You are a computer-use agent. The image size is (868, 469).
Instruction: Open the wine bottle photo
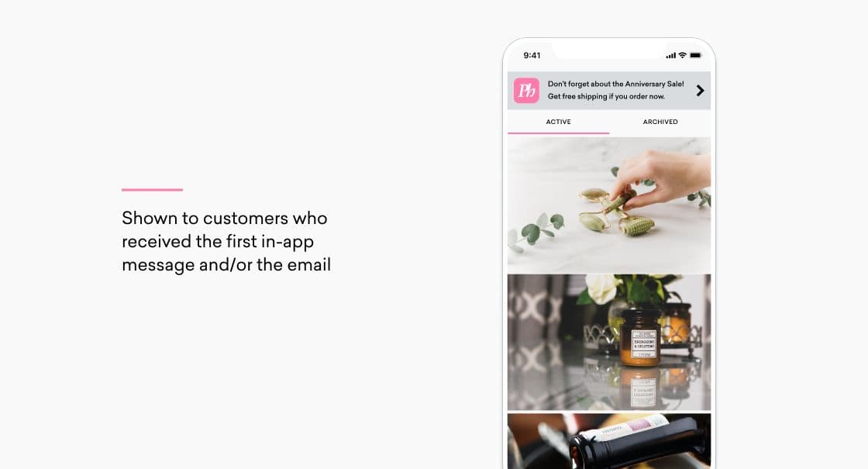point(609,441)
